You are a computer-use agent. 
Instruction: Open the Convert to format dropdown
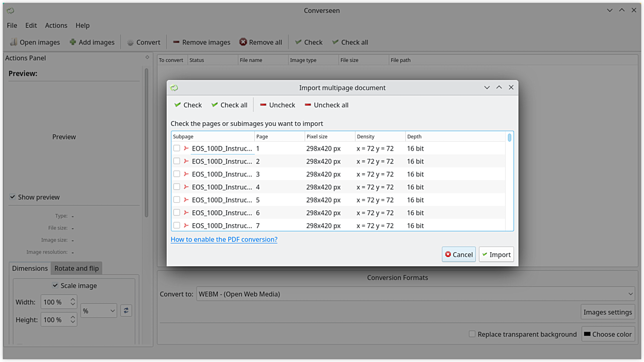tap(415, 294)
